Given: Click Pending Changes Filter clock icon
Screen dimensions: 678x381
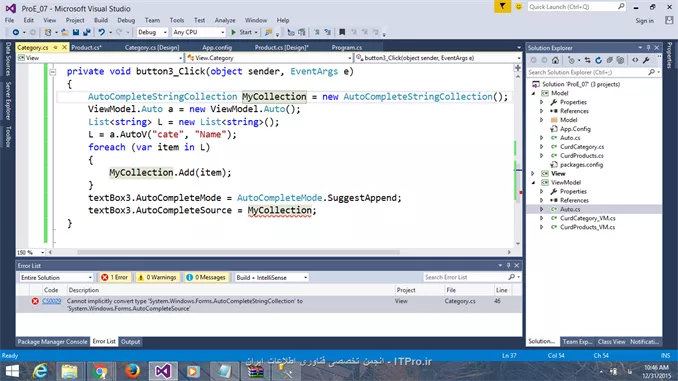Looking at the screenshot, I should pos(571,61).
